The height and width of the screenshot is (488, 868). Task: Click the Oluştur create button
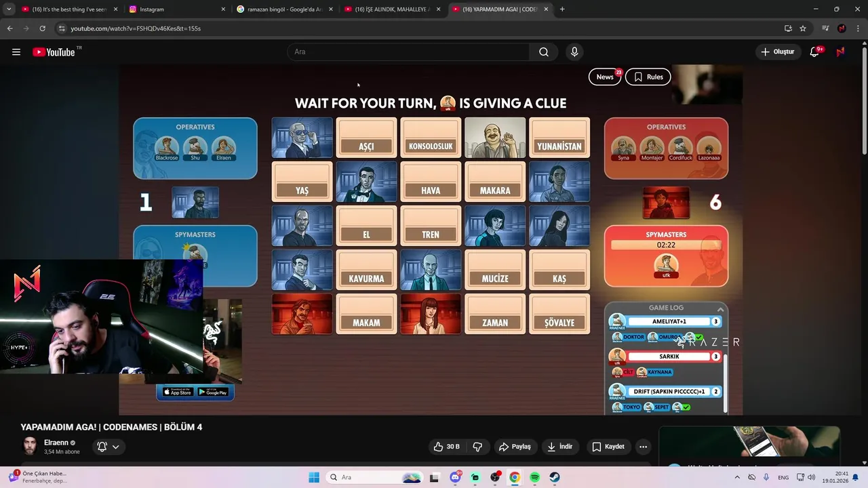(x=777, y=52)
